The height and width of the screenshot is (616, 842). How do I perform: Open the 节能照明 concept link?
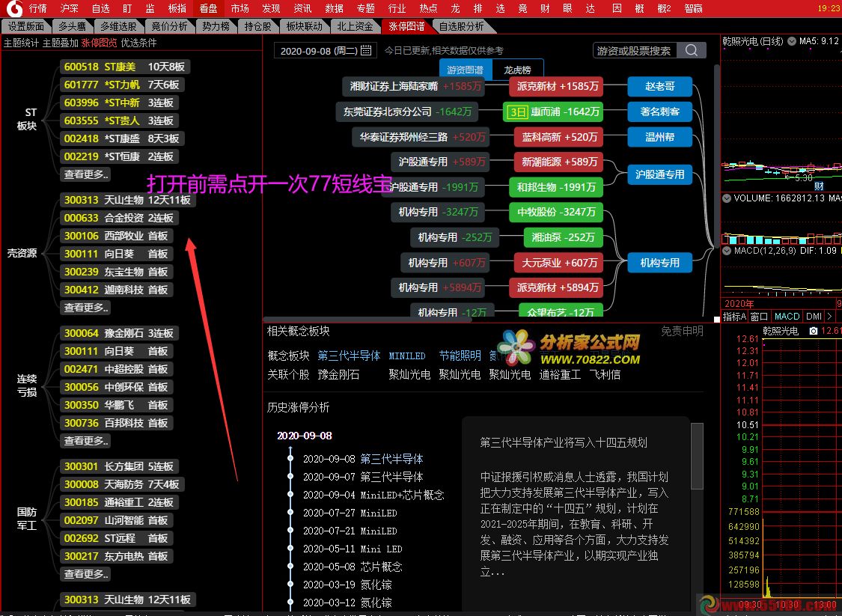point(460,356)
